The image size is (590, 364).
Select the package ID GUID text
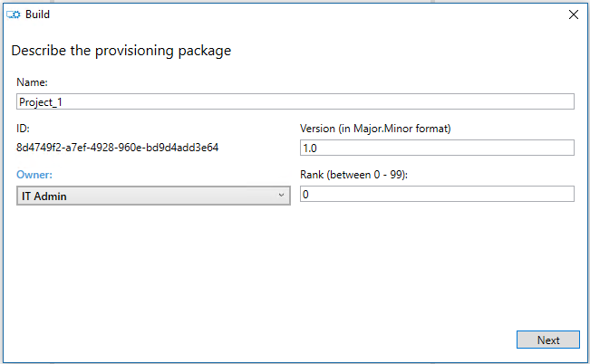pyautogui.click(x=118, y=147)
